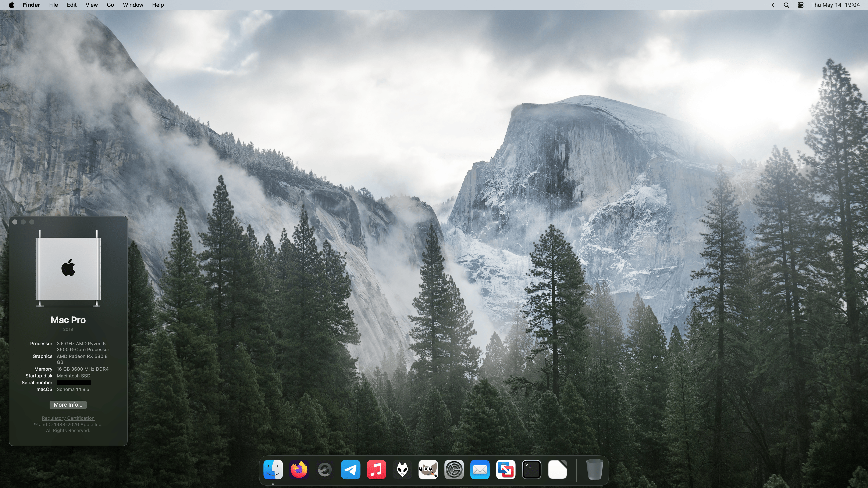Launch Firefox from the Dock
Viewport: 868px width, 488px height.
[299, 469]
